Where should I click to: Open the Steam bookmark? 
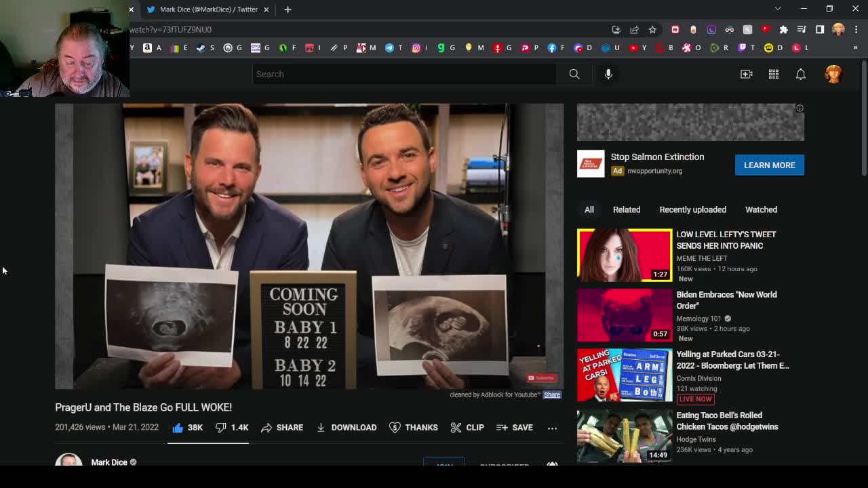coord(205,48)
